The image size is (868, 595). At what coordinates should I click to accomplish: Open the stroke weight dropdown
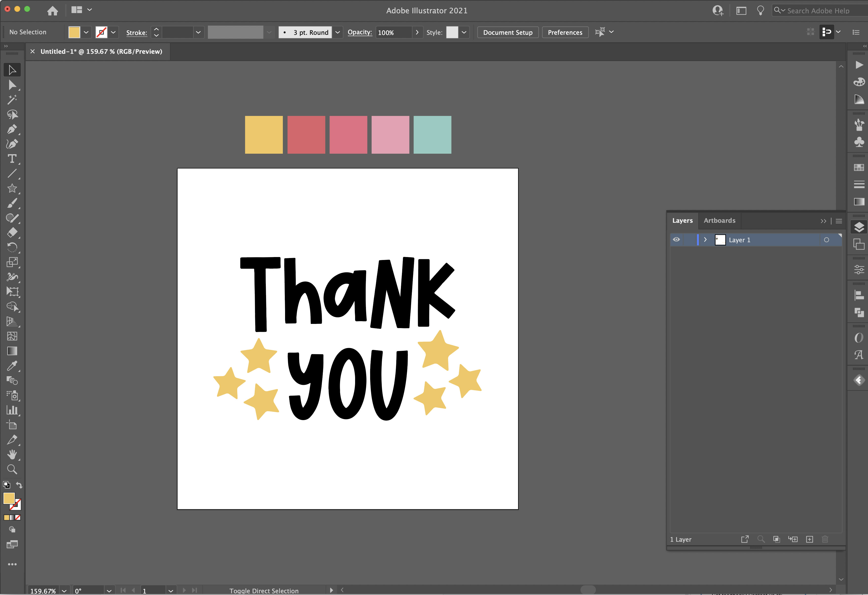[198, 32]
